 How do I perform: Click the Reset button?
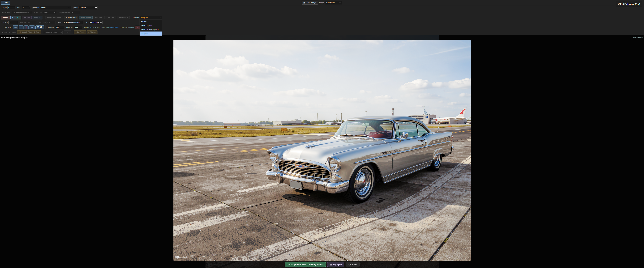tap(5, 17)
